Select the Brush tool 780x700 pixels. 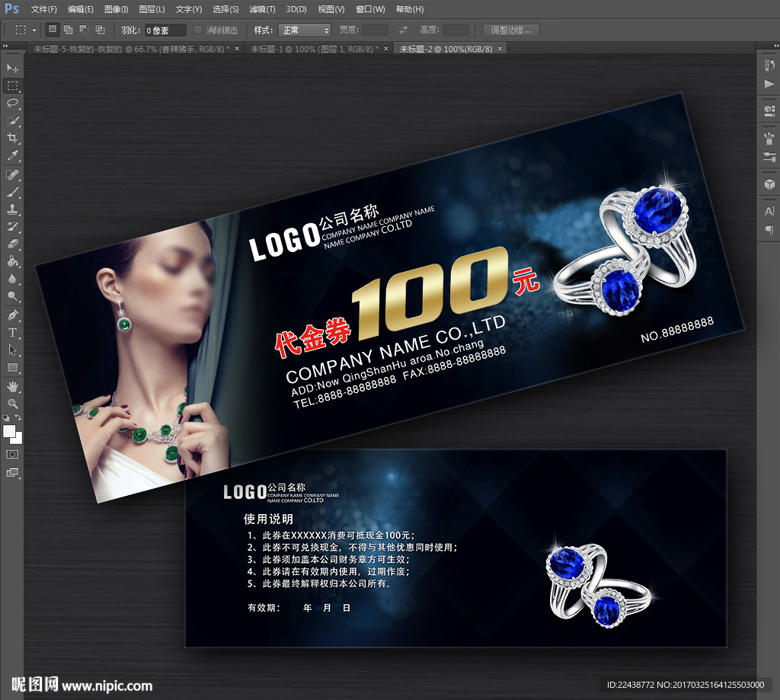(12, 192)
